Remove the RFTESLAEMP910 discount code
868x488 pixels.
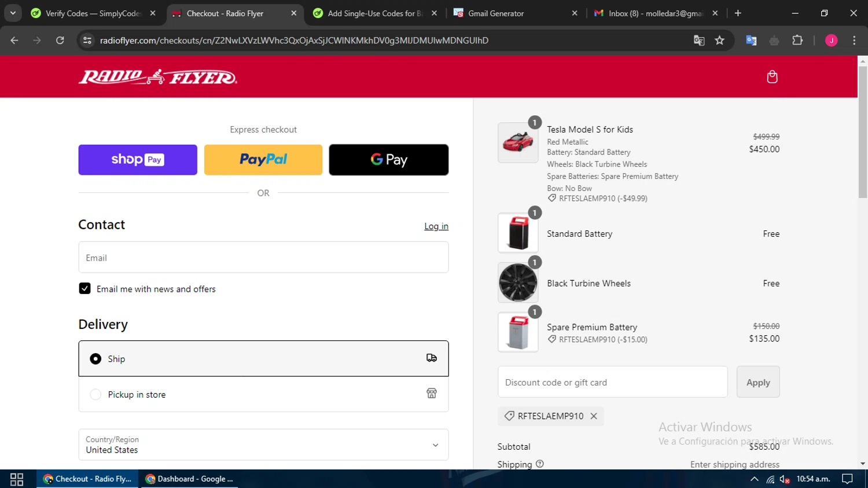594,416
